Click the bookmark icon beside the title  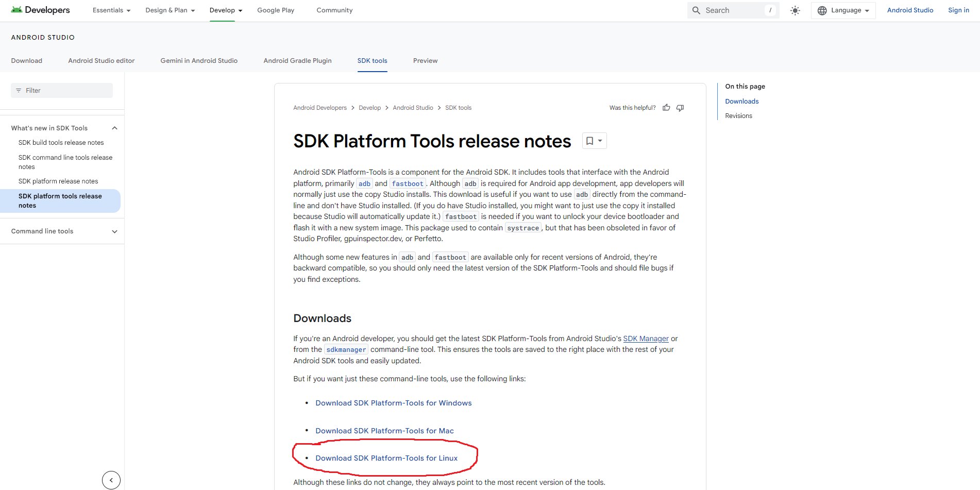589,141
